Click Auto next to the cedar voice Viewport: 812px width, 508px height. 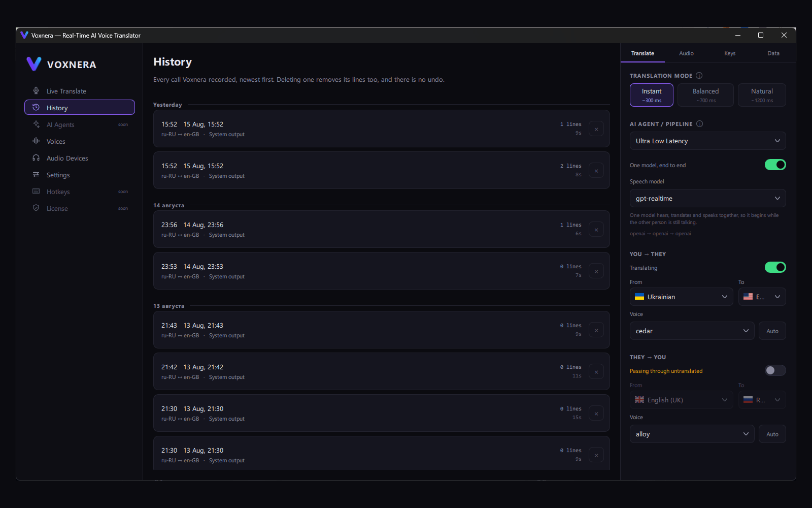[x=772, y=331]
